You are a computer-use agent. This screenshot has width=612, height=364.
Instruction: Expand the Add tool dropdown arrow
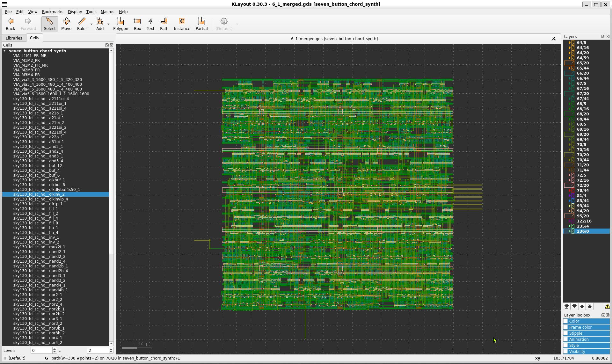[x=108, y=24]
